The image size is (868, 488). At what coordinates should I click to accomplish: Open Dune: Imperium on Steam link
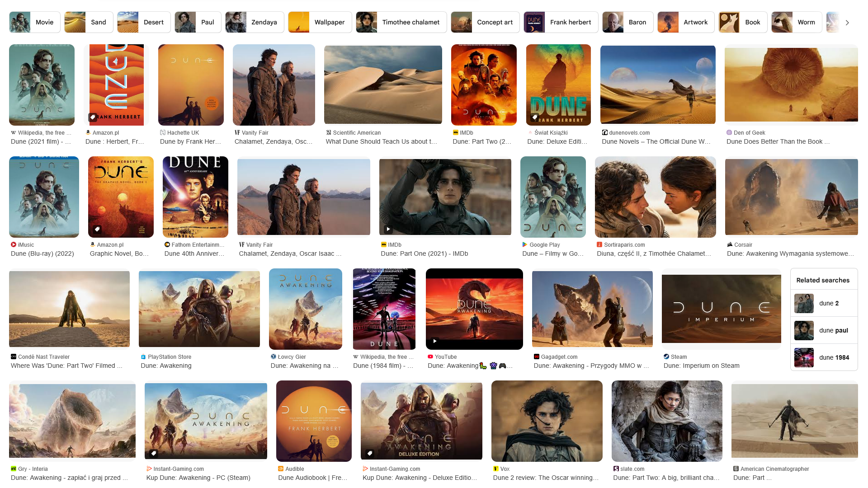[x=701, y=366]
